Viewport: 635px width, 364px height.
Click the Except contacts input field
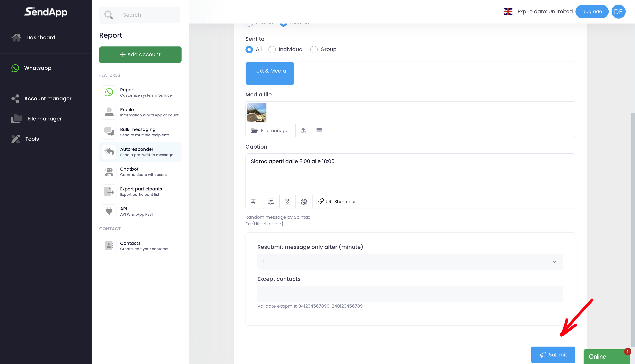pyautogui.click(x=410, y=293)
